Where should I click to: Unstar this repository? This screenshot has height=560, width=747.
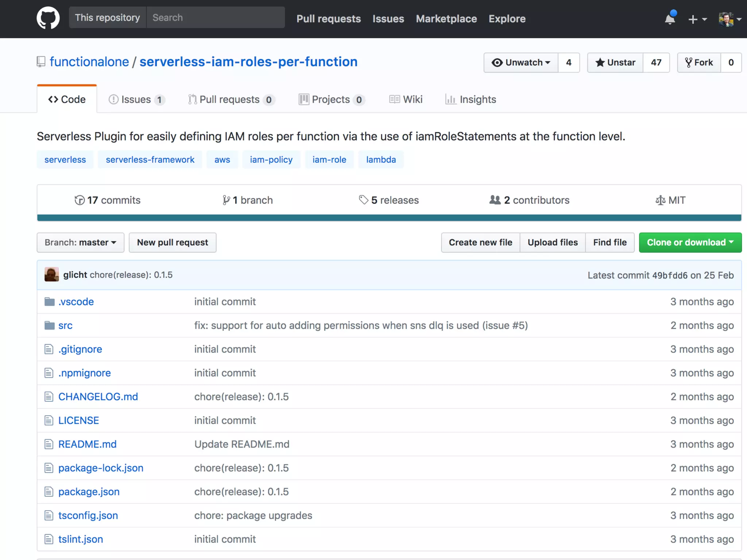click(615, 62)
